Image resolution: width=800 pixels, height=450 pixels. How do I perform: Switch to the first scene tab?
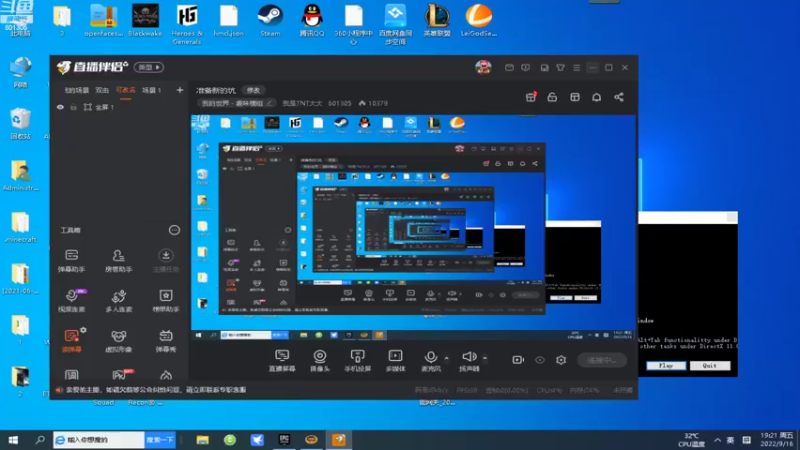(77, 90)
